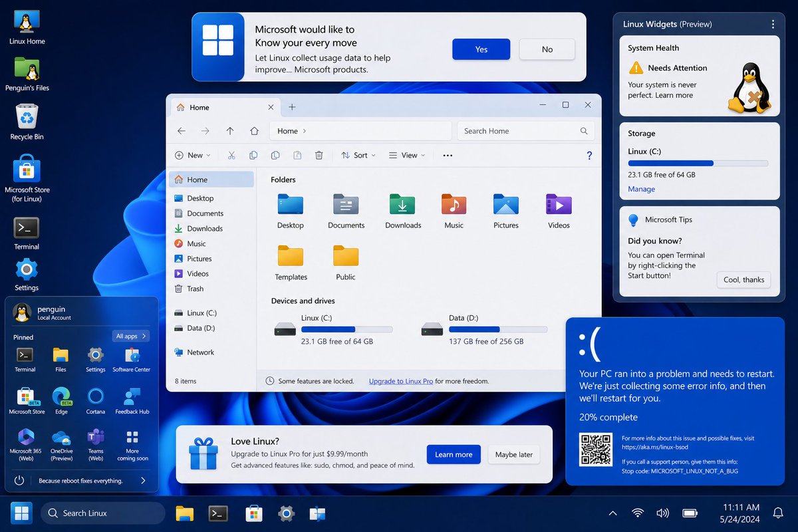This screenshot has width=798, height=532.
Task: Expand the Home breadcrumb chevron in address bar
Action: click(305, 131)
